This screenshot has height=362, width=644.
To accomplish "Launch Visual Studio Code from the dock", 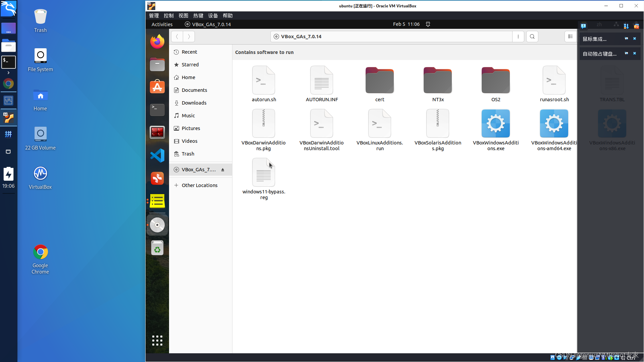I will 157,156.
